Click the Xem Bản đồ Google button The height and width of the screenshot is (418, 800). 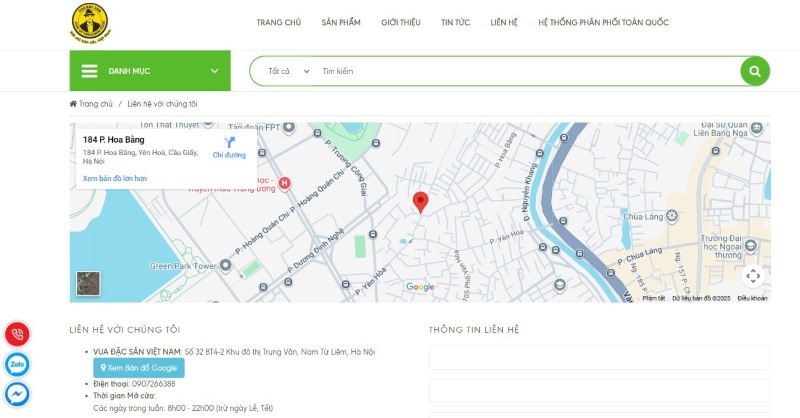(139, 367)
